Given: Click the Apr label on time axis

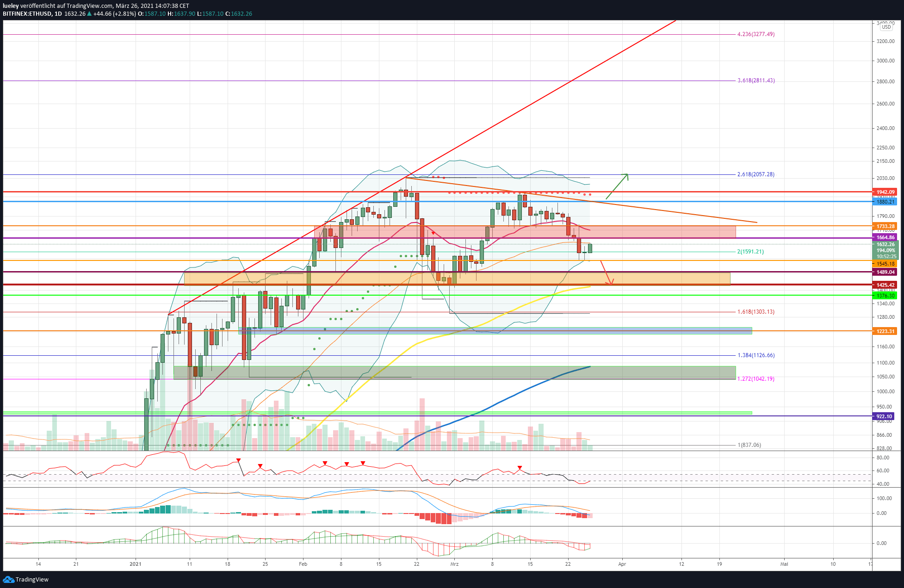Looking at the screenshot, I should (x=622, y=564).
